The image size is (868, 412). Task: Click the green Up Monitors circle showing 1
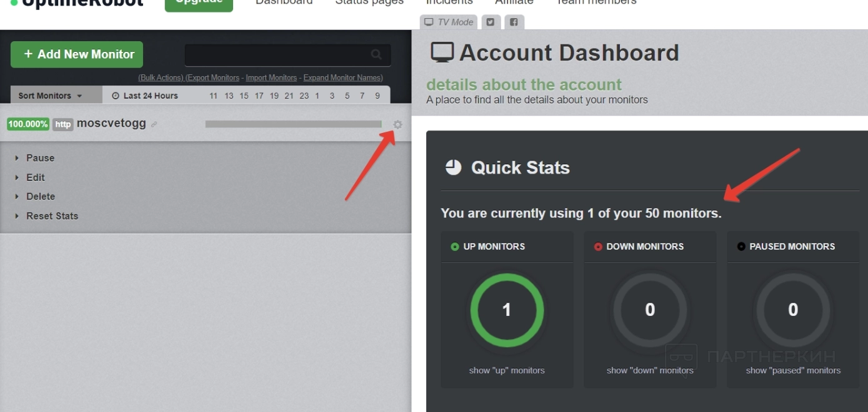[507, 310]
